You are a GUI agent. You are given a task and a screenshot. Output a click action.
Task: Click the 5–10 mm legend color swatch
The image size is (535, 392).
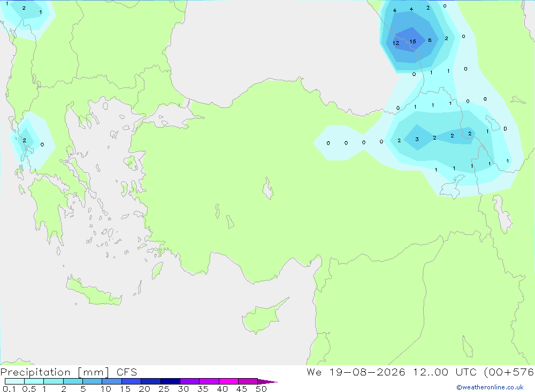[93, 381]
